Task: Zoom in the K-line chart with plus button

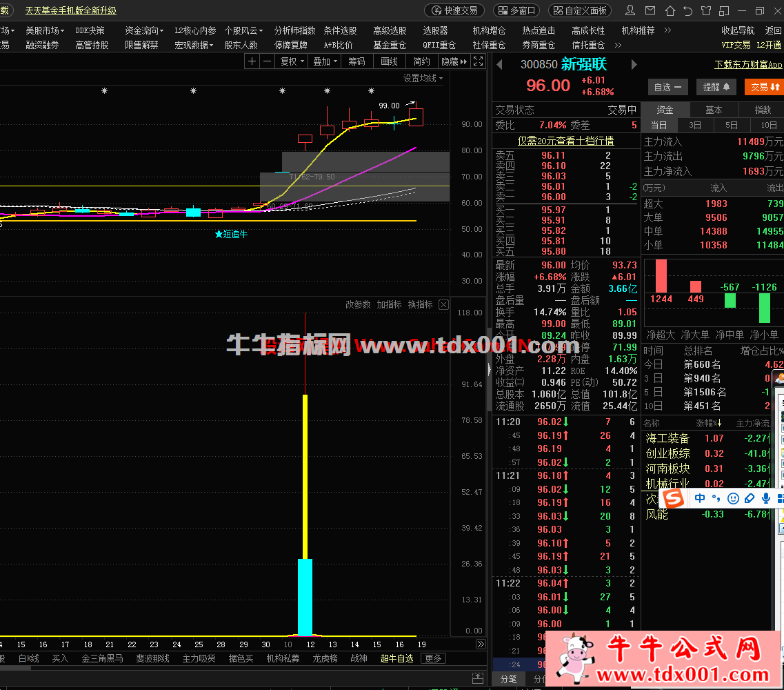Action: (x=252, y=61)
